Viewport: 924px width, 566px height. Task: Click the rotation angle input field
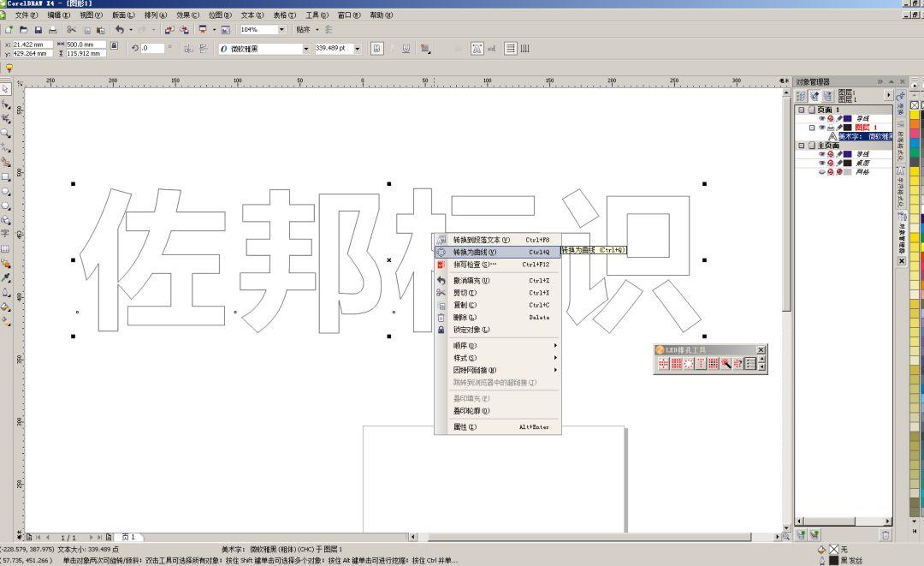click(152, 48)
